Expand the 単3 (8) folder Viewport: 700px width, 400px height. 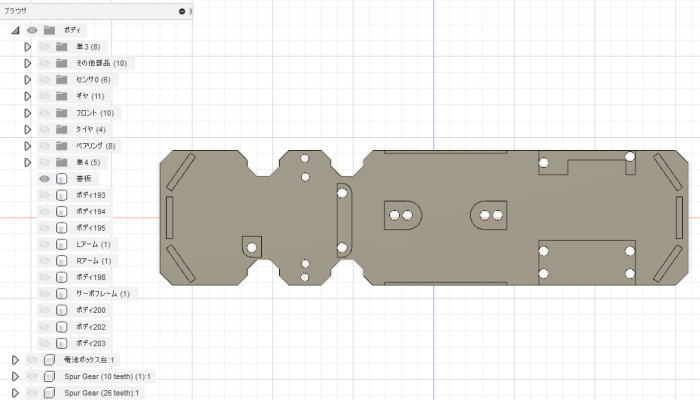point(28,47)
